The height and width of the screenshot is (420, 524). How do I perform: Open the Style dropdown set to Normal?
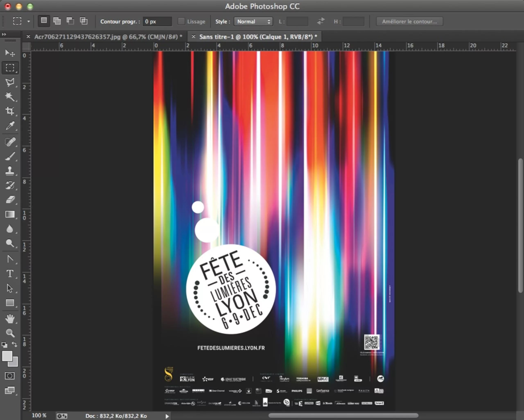(x=253, y=22)
